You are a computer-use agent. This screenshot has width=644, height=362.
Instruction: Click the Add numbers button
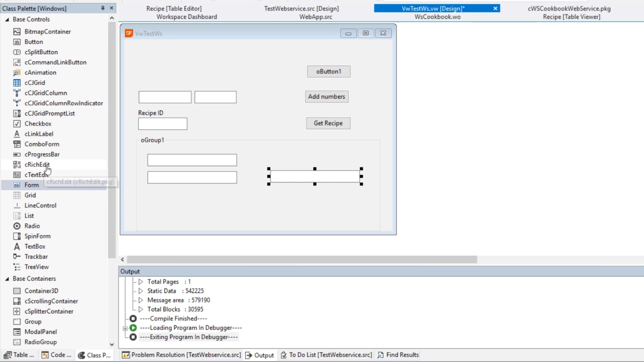(x=326, y=97)
